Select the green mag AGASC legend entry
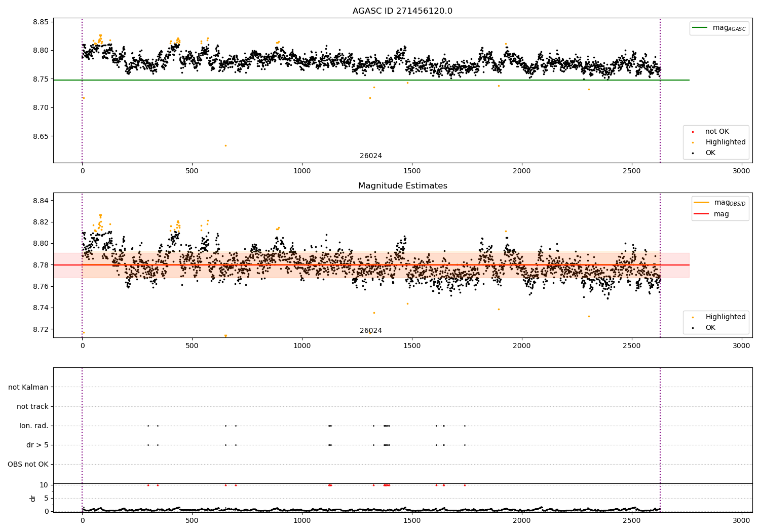The image size is (760, 532). tap(718, 28)
